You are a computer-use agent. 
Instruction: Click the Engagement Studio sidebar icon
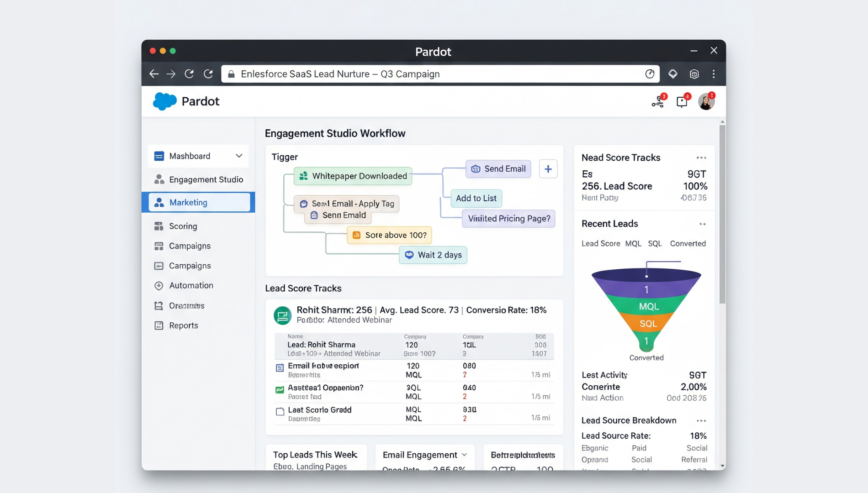point(159,179)
